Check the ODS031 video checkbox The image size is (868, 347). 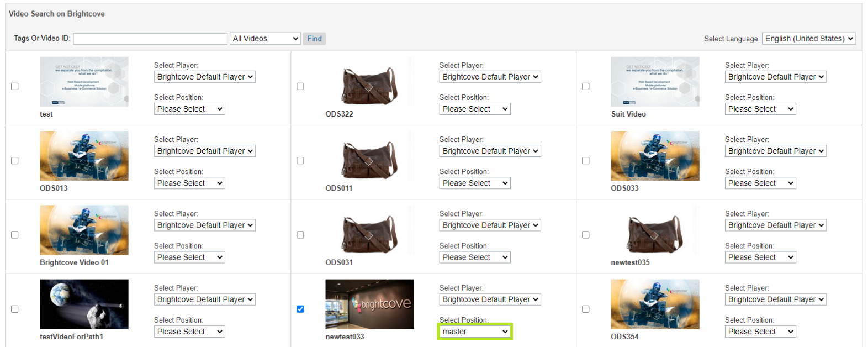click(x=300, y=235)
